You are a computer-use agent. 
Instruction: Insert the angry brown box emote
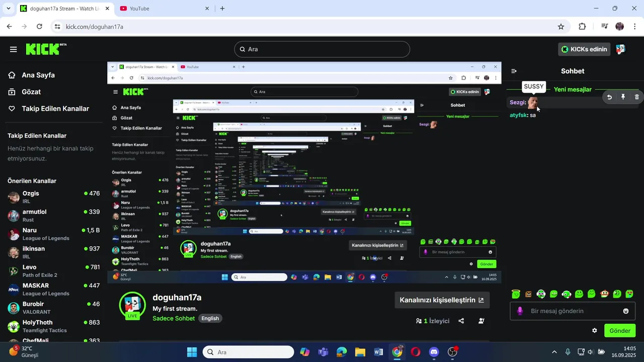coord(528,294)
